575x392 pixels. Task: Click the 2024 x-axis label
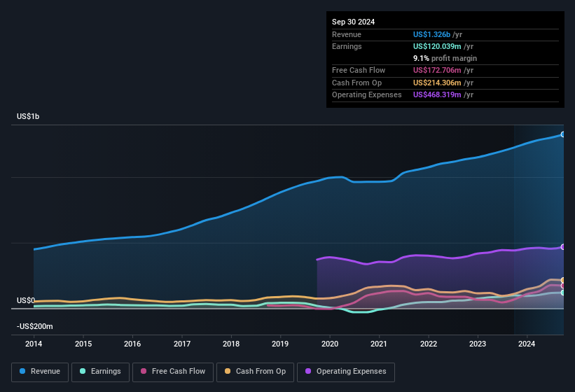click(527, 344)
